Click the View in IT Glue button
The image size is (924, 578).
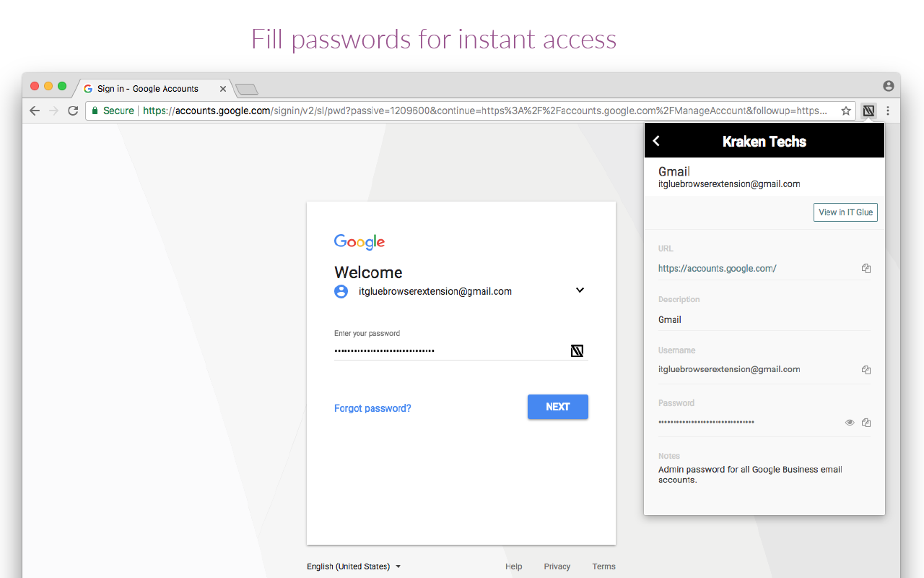click(x=845, y=212)
